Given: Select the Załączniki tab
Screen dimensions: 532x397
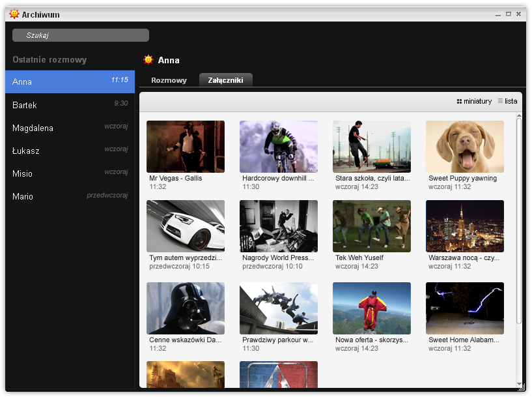Looking at the screenshot, I should [x=225, y=80].
